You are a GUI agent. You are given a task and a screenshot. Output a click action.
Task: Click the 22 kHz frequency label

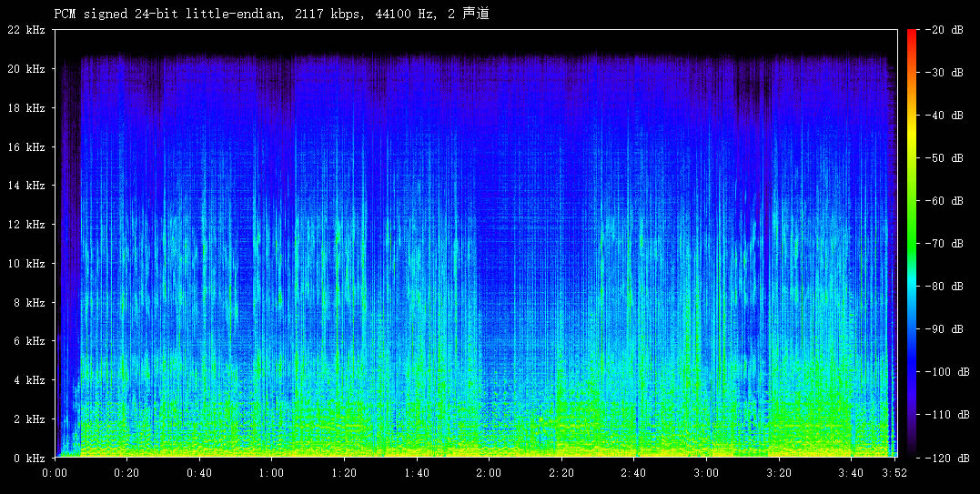tap(25, 30)
